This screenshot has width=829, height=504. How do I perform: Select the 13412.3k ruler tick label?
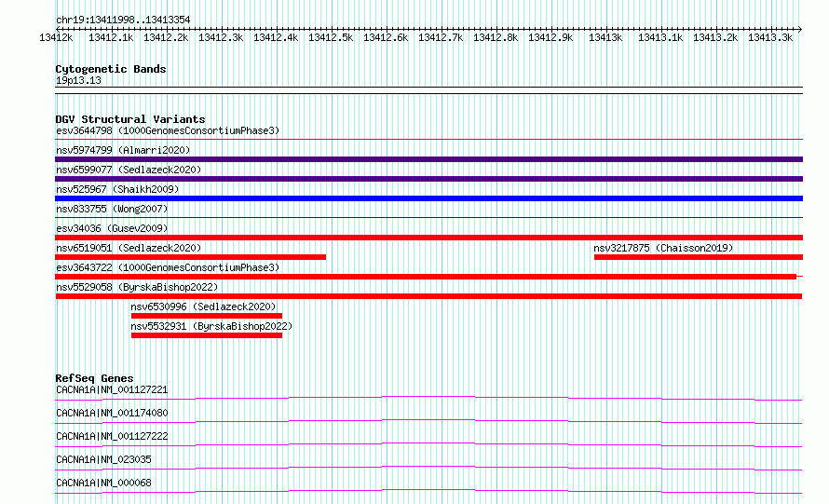click(x=221, y=37)
